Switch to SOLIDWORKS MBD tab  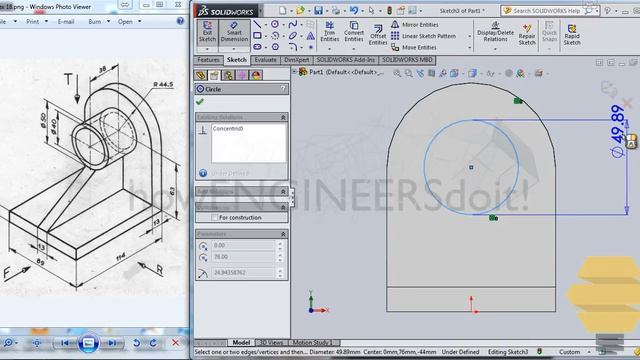(x=407, y=60)
